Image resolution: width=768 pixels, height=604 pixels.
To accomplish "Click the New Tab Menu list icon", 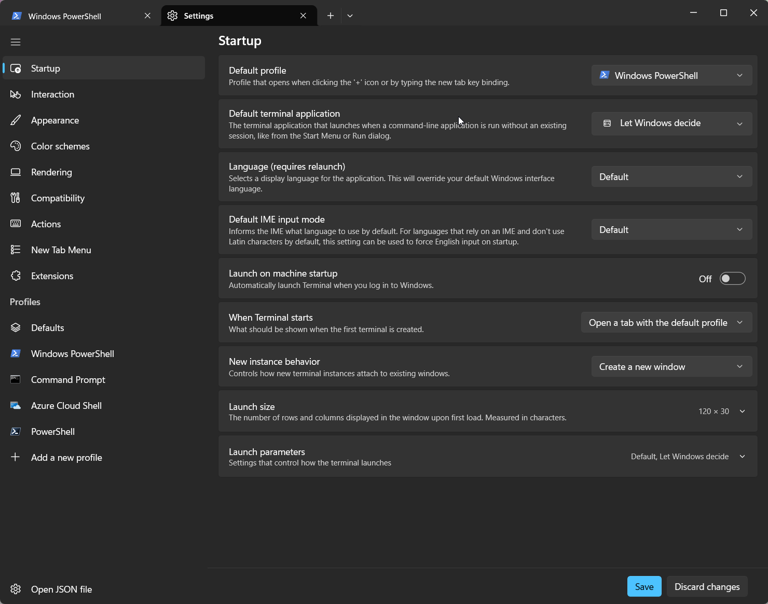I will [16, 250].
